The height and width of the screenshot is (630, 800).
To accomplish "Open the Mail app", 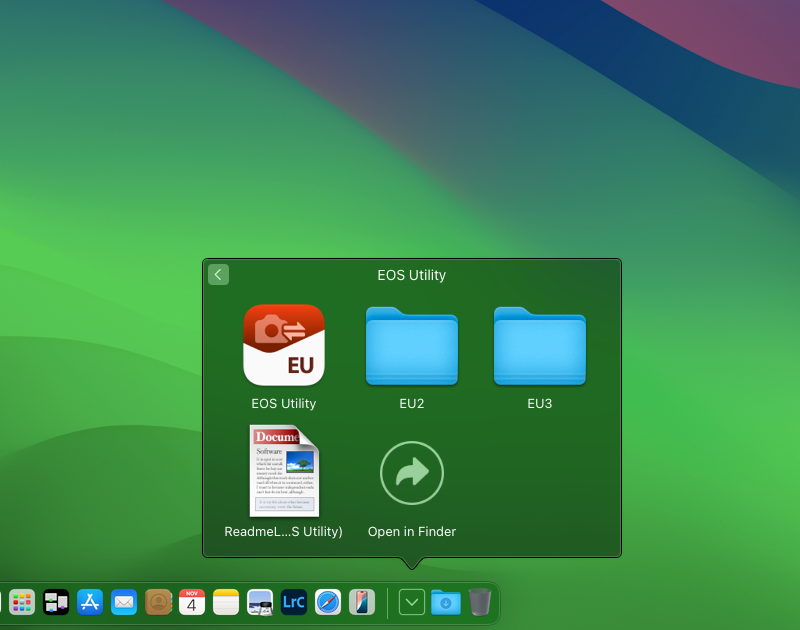I will (124, 602).
